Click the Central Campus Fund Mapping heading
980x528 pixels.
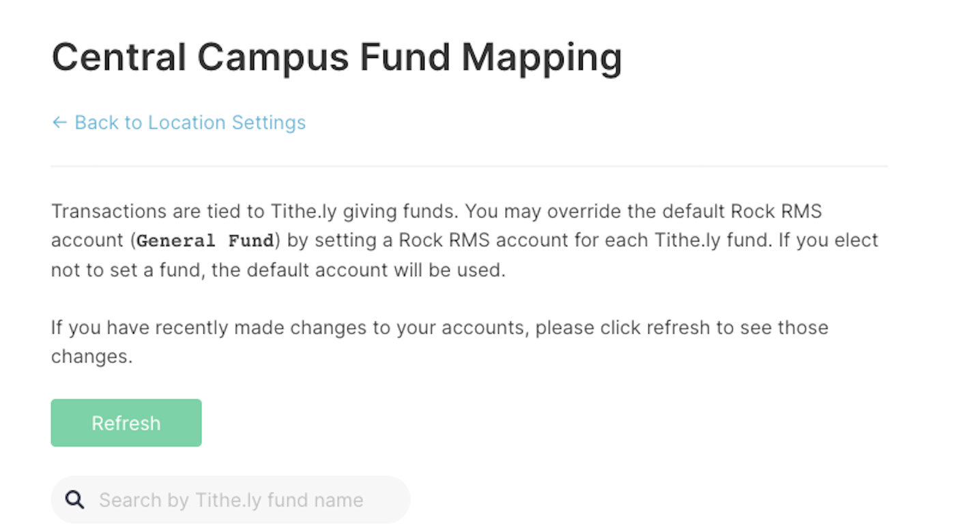coord(336,57)
